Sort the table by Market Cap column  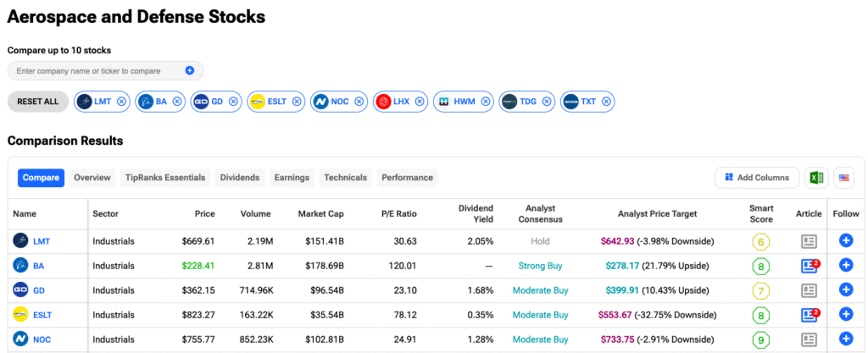[320, 214]
